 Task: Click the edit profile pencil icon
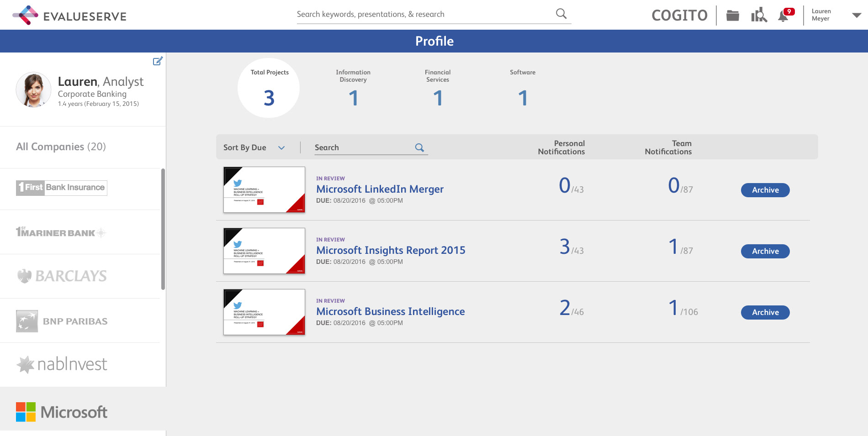coord(158,61)
